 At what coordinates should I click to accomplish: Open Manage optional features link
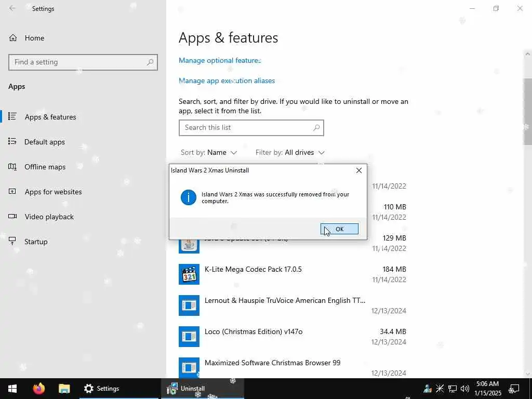220,60
